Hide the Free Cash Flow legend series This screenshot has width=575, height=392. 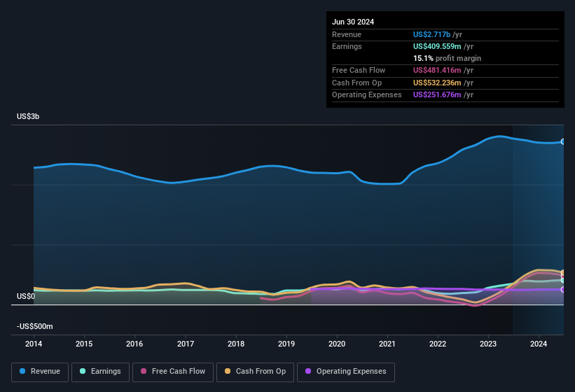tap(172, 372)
